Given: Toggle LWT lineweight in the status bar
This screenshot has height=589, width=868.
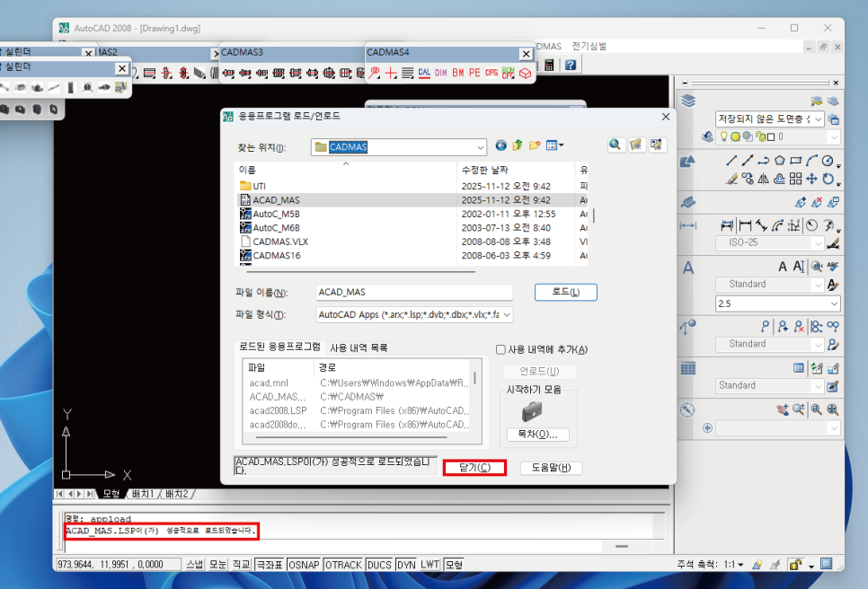Looking at the screenshot, I should point(430,565).
